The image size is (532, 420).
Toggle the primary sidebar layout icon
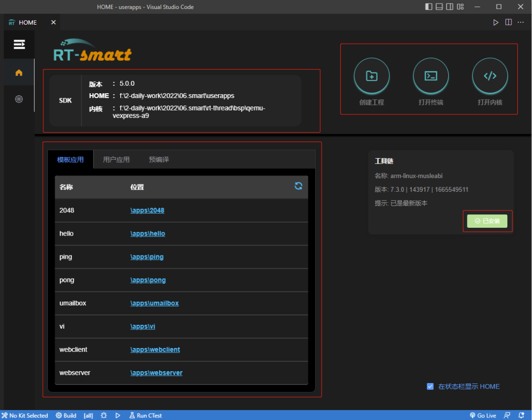(x=429, y=7)
